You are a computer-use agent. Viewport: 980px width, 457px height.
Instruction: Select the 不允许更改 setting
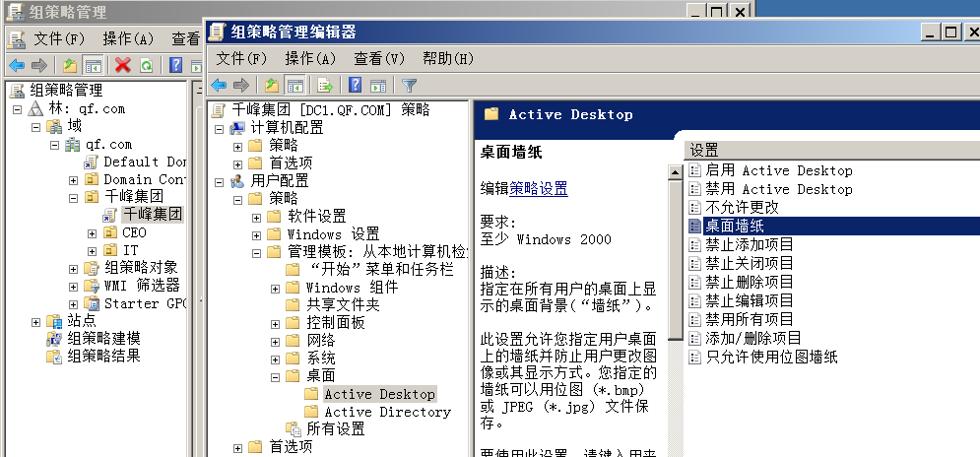click(x=742, y=207)
